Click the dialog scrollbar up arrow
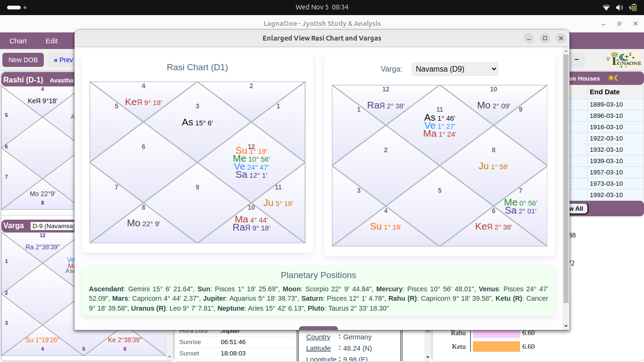Viewport: 644px width, 362px height. 566,50
